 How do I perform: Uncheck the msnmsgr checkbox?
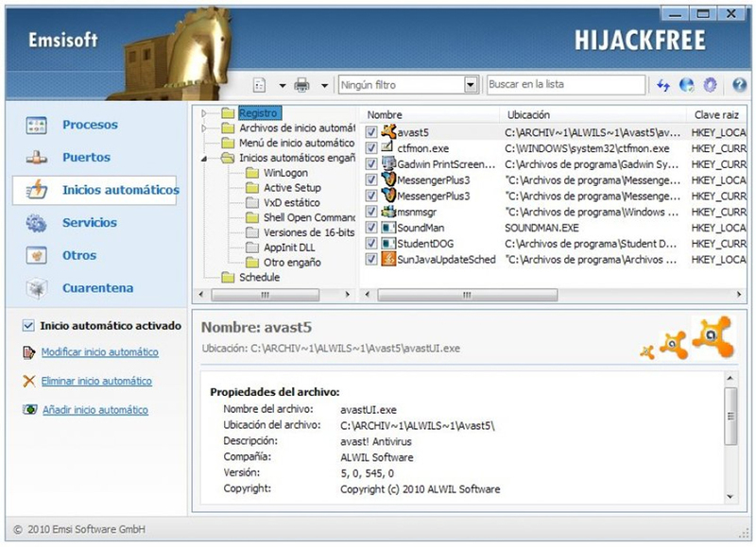tap(371, 212)
